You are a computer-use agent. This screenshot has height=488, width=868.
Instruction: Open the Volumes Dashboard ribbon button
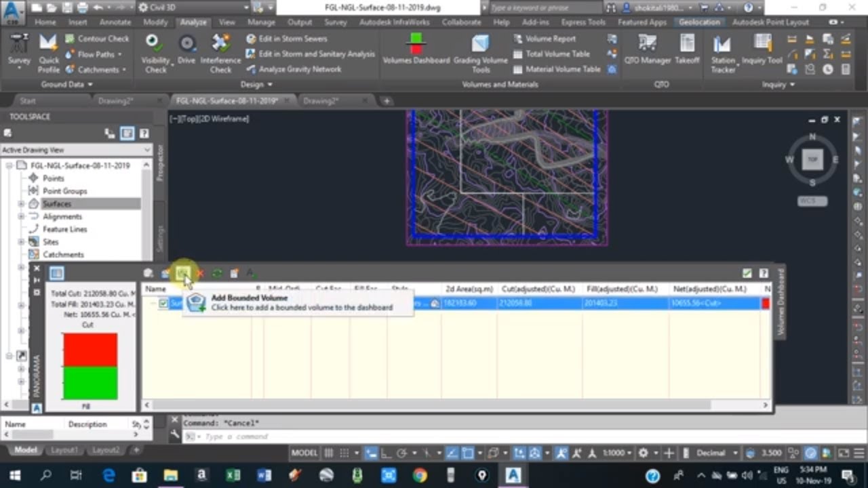[x=416, y=49]
